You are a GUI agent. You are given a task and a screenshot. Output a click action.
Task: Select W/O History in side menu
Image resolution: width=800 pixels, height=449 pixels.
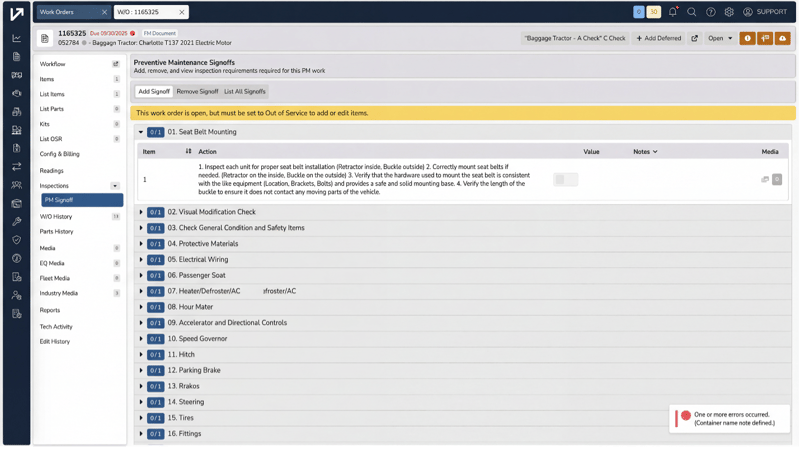click(56, 216)
